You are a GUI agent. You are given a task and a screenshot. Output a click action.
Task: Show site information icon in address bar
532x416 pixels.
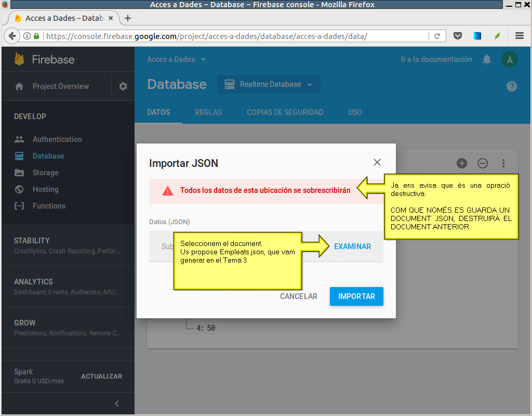27,36
